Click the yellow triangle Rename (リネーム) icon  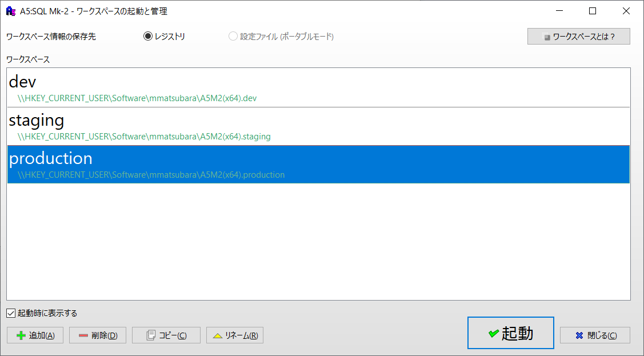[x=217, y=335]
